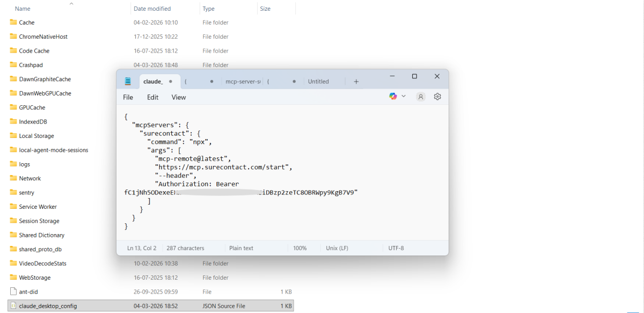Open a new tab with the plus button

pyautogui.click(x=356, y=81)
